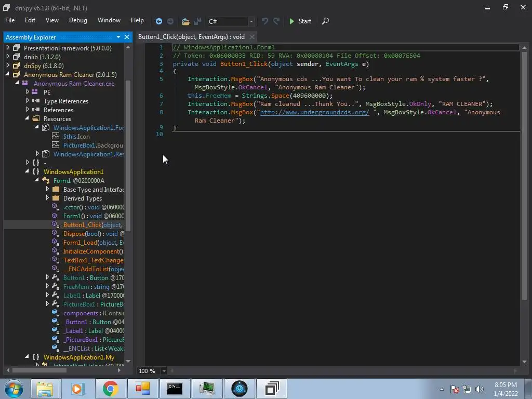
Task: Expand the References node
Action: pos(28,110)
